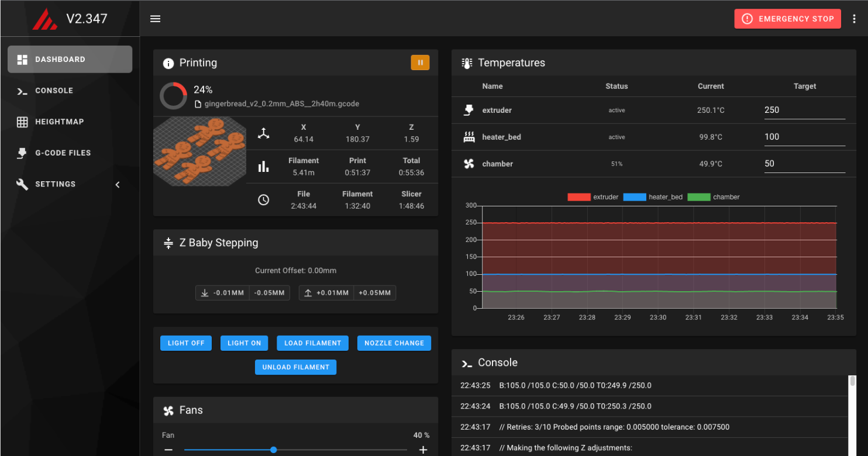This screenshot has height=456, width=868.
Task: Pause the current print job
Action: pos(420,62)
